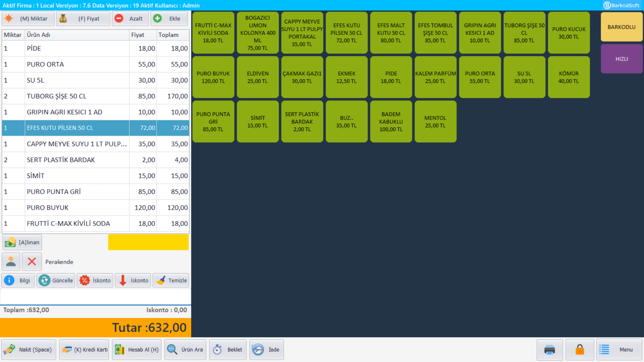The image size is (644, 362).
Task: Click the Ürün Adı column header
Action: pyautogui.click(x=77, y=35)
